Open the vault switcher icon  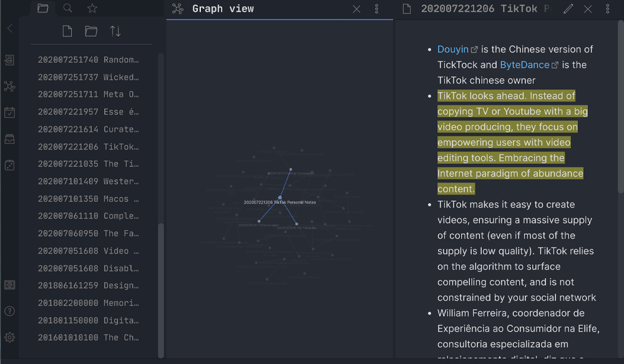click(9, 285)
